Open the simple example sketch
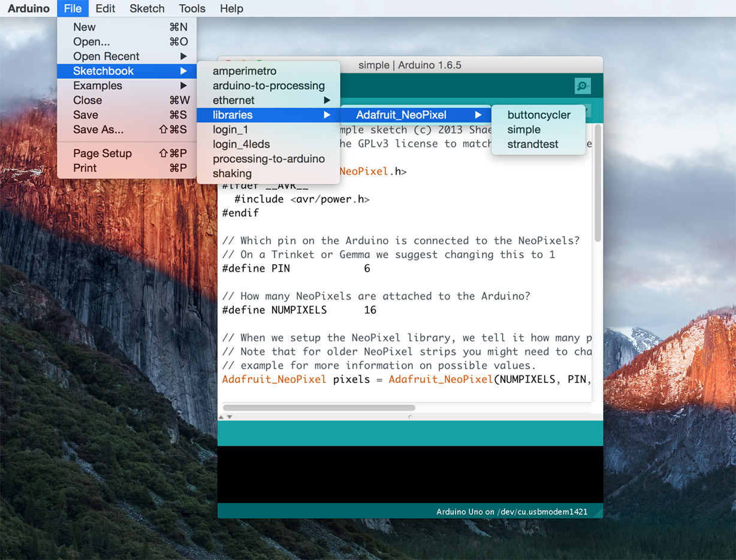 click(538, 129)
